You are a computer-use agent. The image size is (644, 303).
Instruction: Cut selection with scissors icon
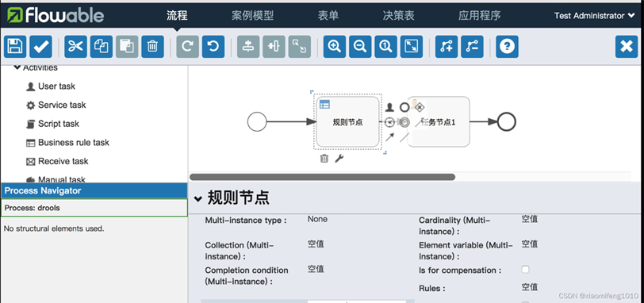pos(75,47)
